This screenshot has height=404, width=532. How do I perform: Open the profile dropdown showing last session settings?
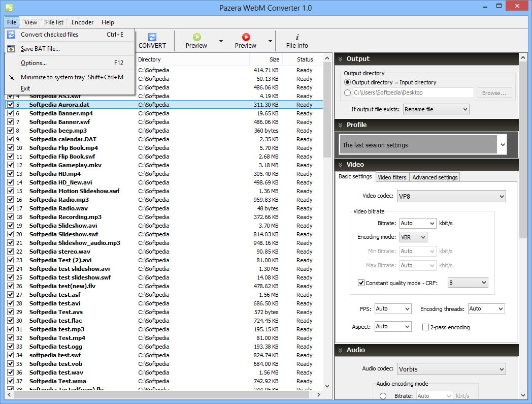coord(423,145)
